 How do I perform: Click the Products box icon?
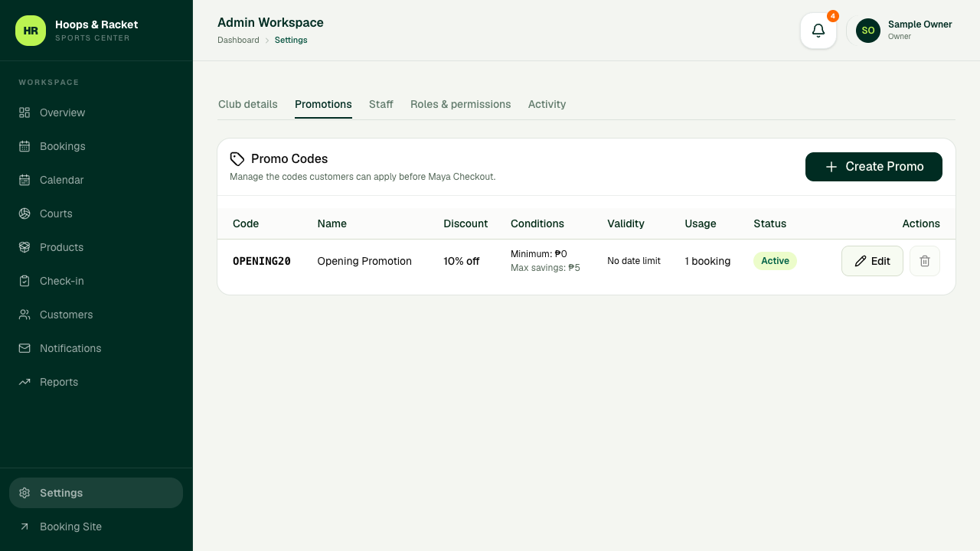24,247
